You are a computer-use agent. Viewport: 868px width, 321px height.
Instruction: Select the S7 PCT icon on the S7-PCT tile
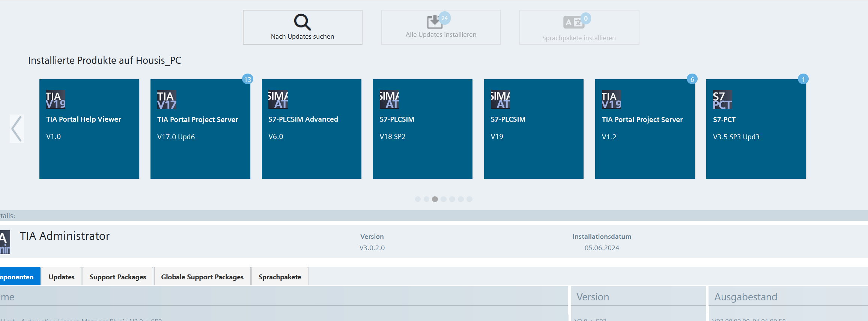pyautogui.click(x=723, y=100)
